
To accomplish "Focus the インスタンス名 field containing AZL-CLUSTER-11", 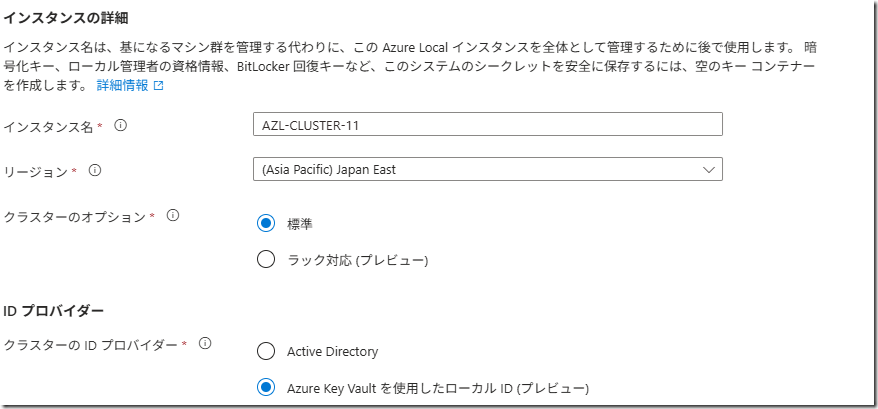I will click(488, 124).
